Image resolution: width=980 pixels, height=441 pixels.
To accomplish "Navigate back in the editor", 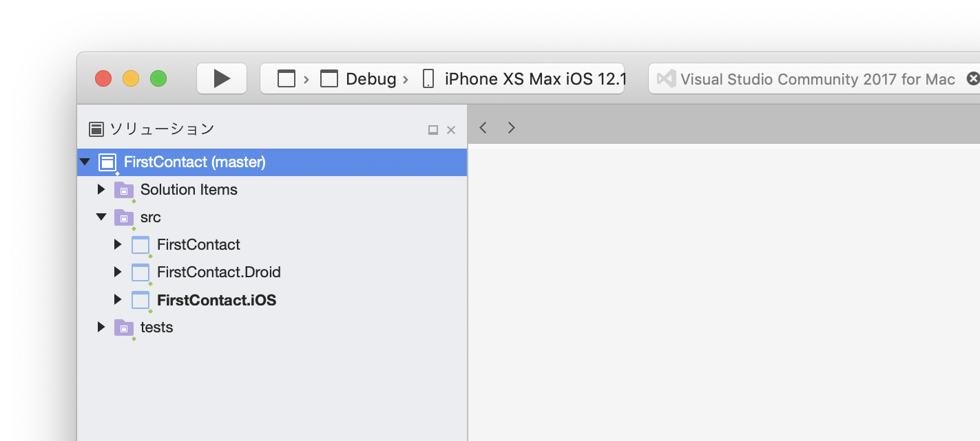I will point(483,127).
